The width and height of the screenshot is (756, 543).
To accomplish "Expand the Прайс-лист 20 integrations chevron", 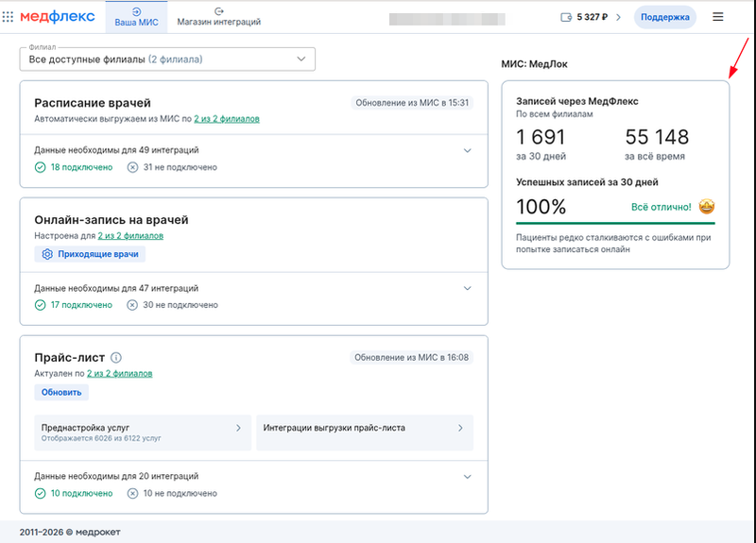I will tap(467, 477).
